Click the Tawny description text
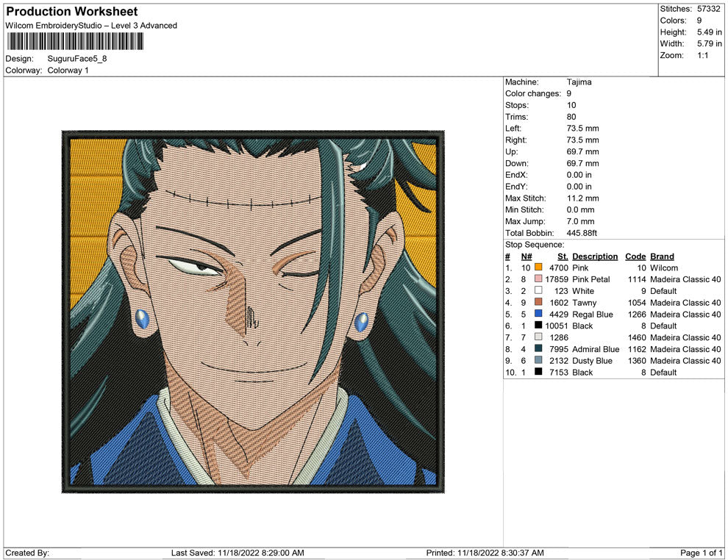 click(x=584, y=303)
